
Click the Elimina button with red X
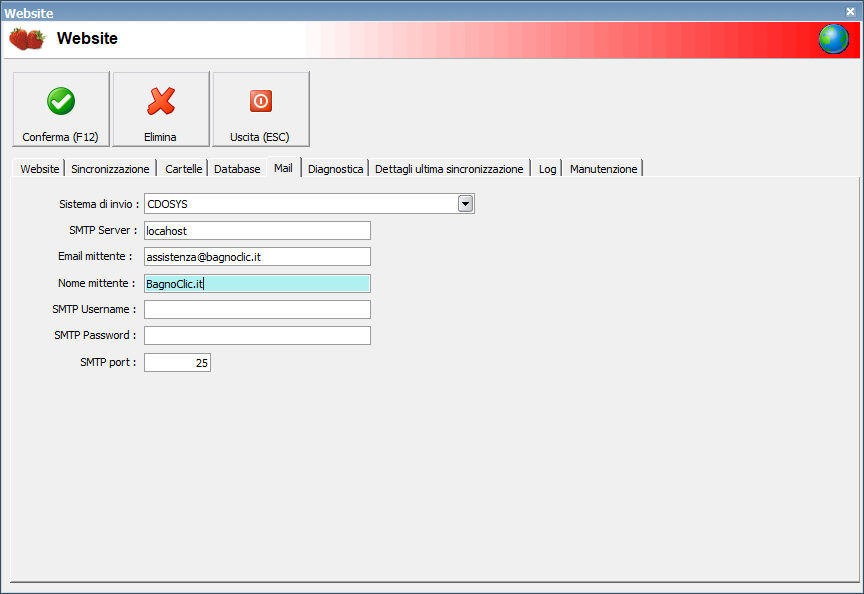click(161, 109)
